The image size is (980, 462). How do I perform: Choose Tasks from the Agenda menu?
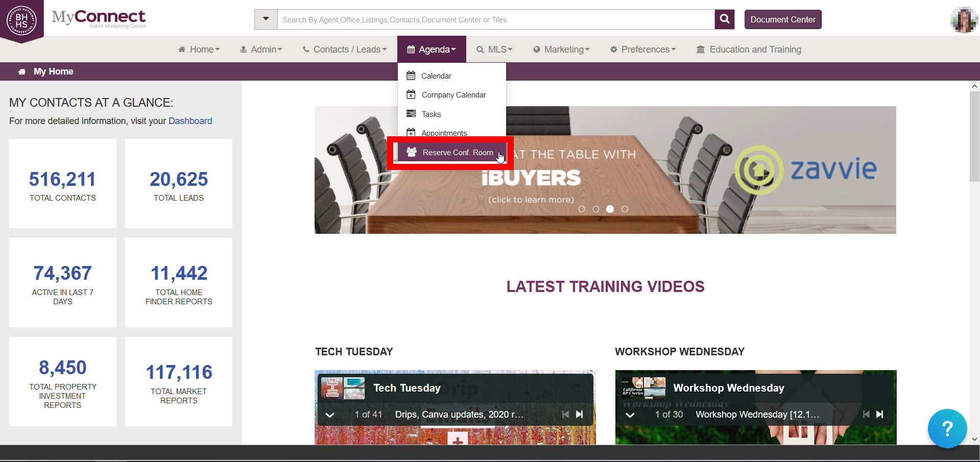click(x=452, y=114)
